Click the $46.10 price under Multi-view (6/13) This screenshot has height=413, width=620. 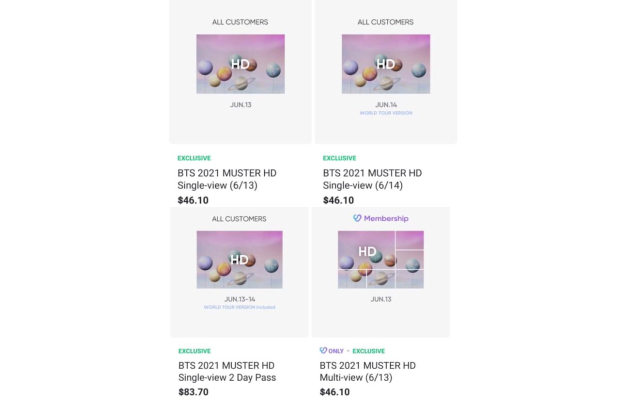point(335,392)
